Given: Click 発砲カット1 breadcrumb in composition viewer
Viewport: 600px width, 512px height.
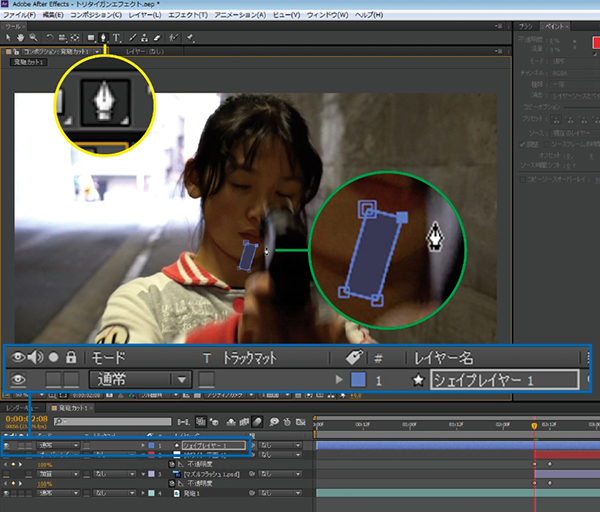Looking at the screenshot, I should [29, 62].
